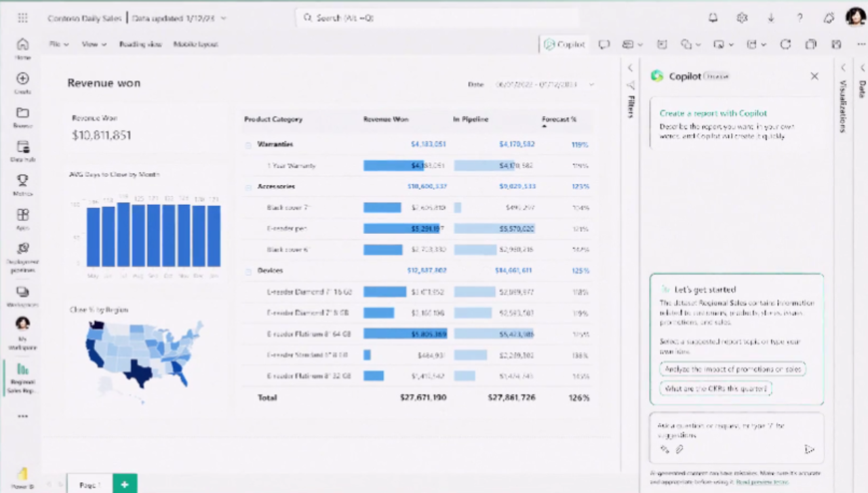868x493 pixels.
Task: Click the $10,811,851 Revenue Won value
Action: pyautogui.click(x=102, y=135)
